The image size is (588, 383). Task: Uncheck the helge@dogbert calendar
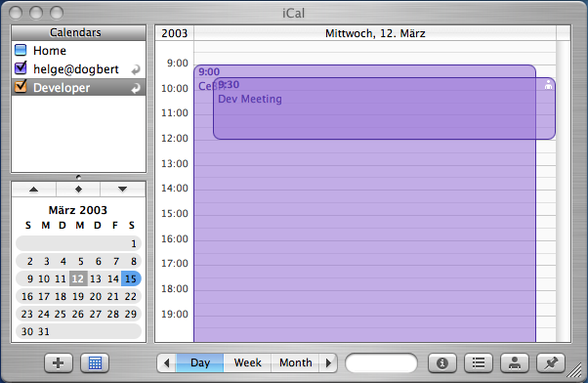[21, 67]
